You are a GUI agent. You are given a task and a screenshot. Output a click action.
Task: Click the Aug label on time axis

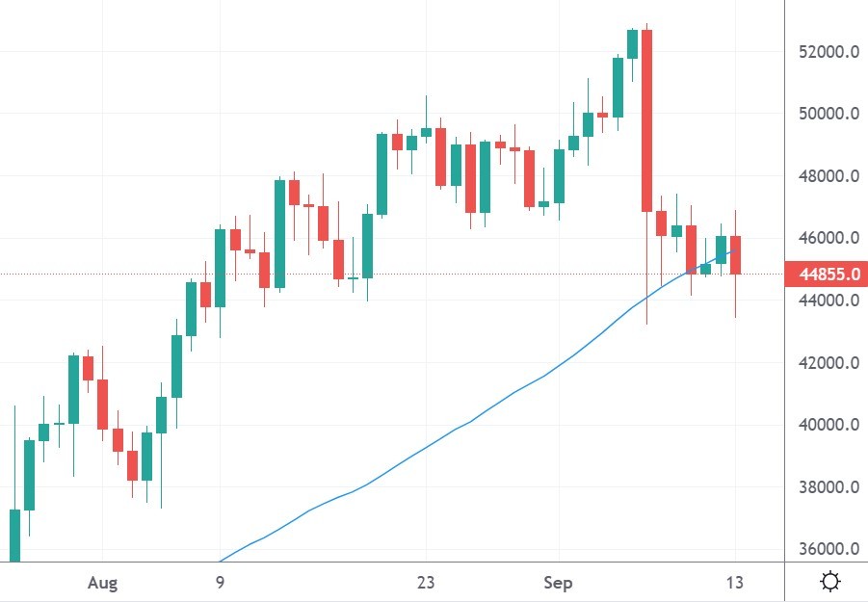coord(101,583)
